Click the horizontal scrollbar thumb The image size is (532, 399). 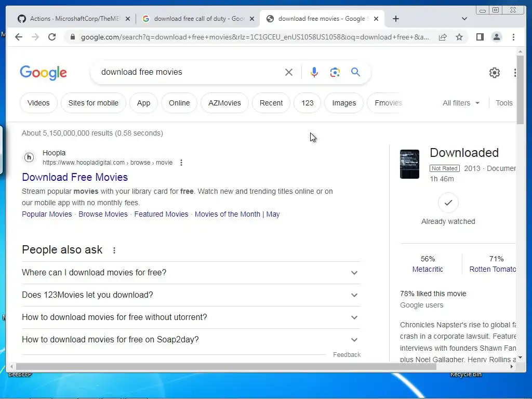(225, 366)
